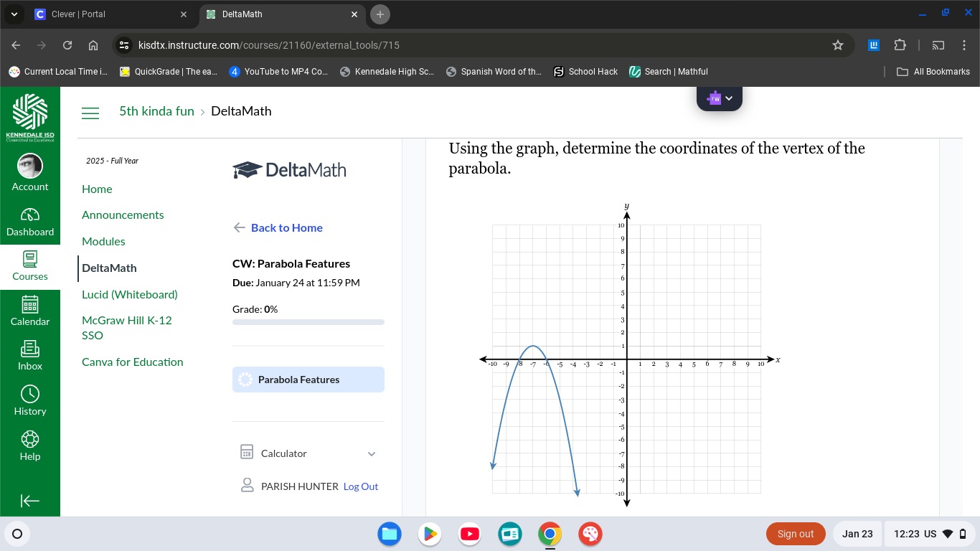Open Play Store from the shelf
This screenshot has width=980, height=551.
click(430, 534)
